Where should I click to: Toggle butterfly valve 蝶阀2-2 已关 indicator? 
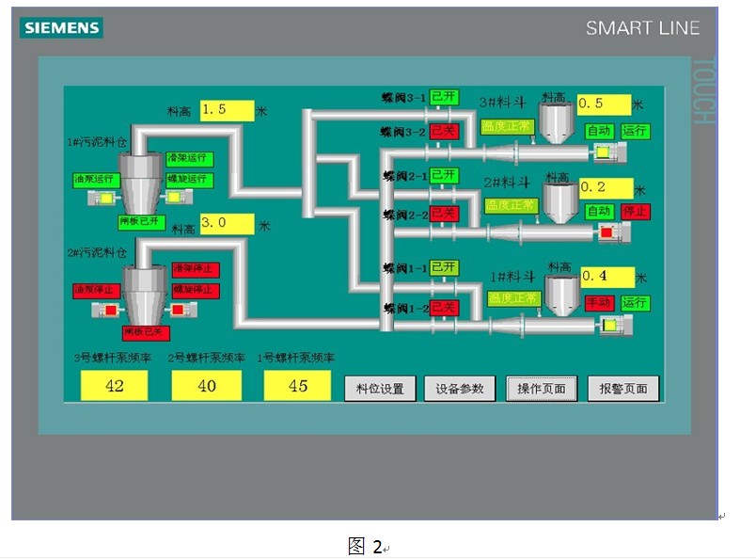tap(443, 214)
